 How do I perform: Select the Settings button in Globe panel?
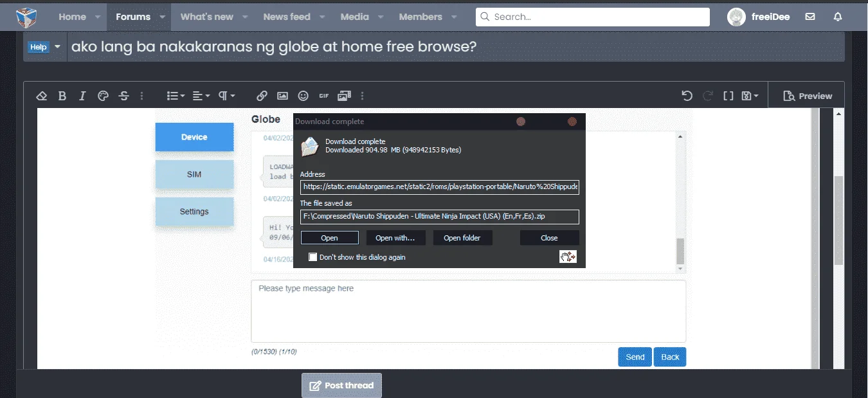click(x=194, y=212)
